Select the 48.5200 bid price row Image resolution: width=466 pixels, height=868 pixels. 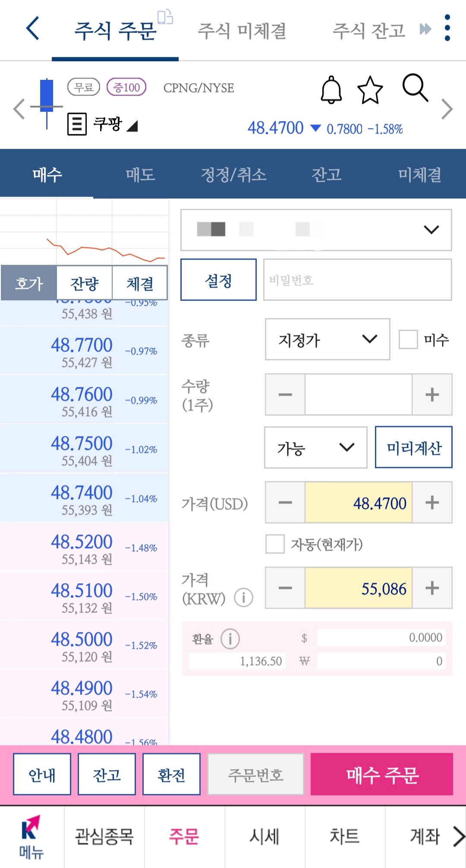click(84, 547)
